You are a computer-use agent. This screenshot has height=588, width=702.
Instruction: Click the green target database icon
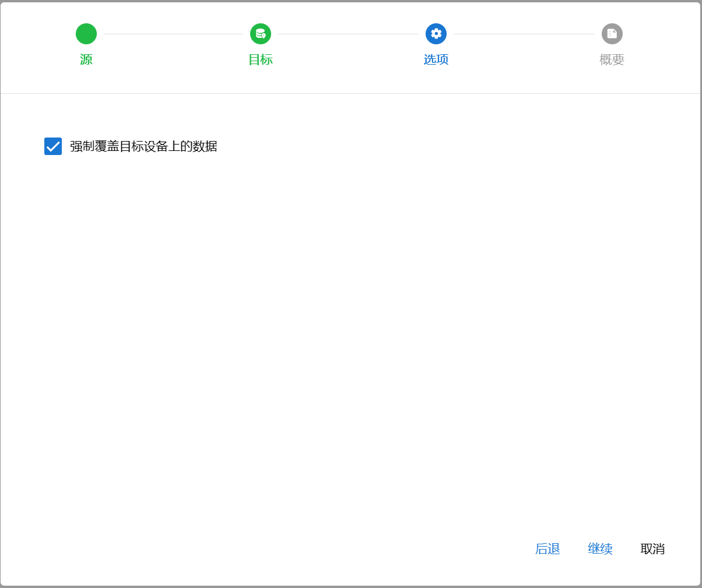tap(261, 34)
